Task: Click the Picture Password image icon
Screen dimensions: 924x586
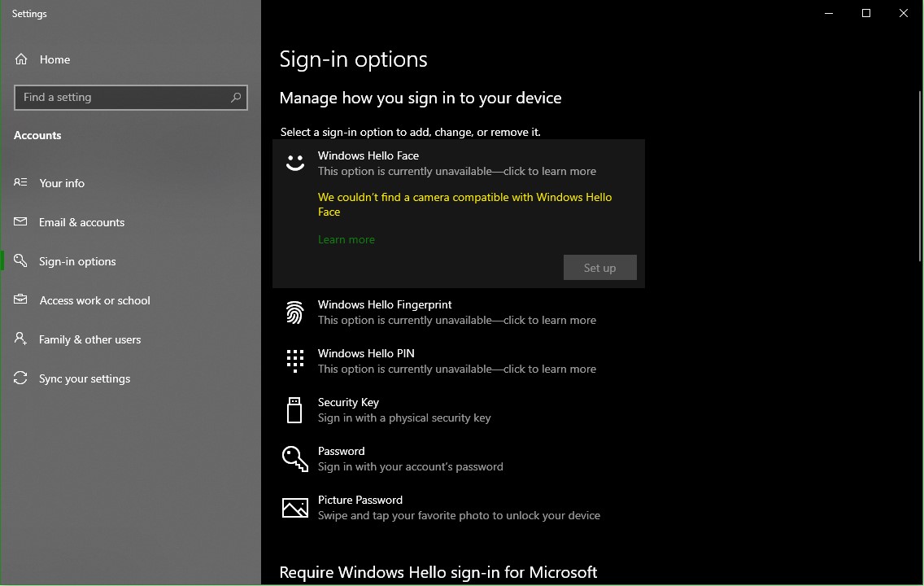Action: point(295,508)
